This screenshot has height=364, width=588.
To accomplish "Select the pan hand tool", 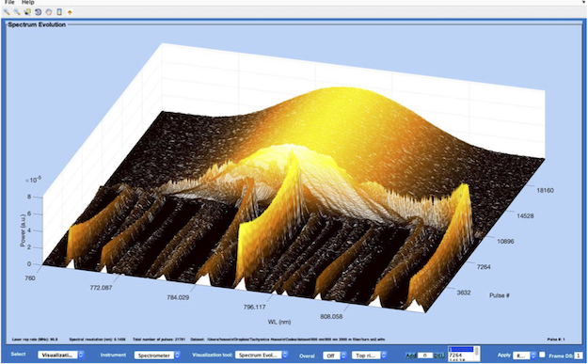I will tap(48, 12).
